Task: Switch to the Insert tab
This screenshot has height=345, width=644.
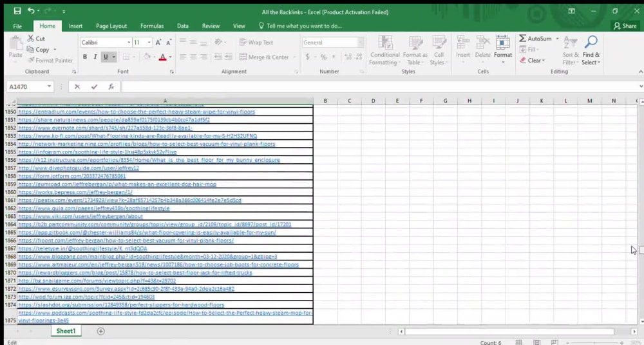Action: 75,26
